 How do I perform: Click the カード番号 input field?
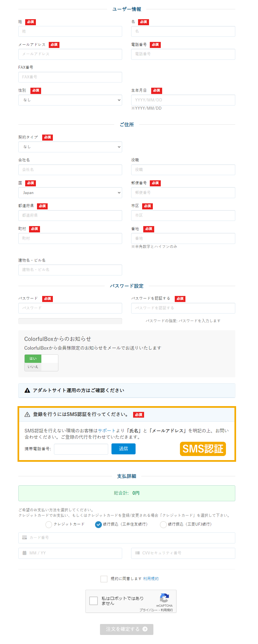pyautogui.click(x=127, y=538)
